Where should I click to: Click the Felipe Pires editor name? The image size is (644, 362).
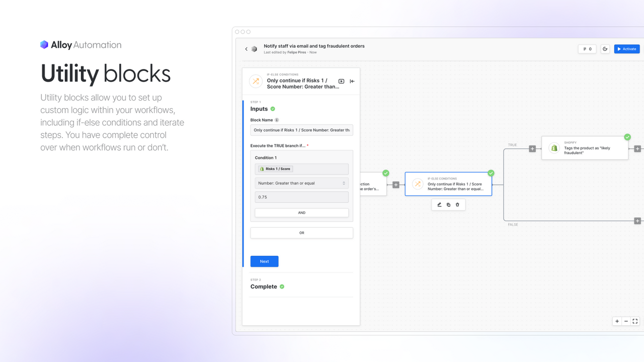click(x=296, y=52)
